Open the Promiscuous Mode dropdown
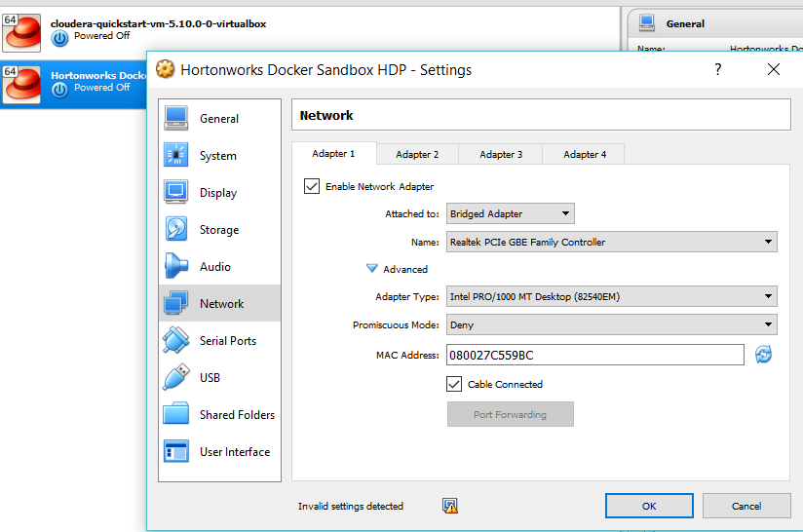 (x=611, y=324)
